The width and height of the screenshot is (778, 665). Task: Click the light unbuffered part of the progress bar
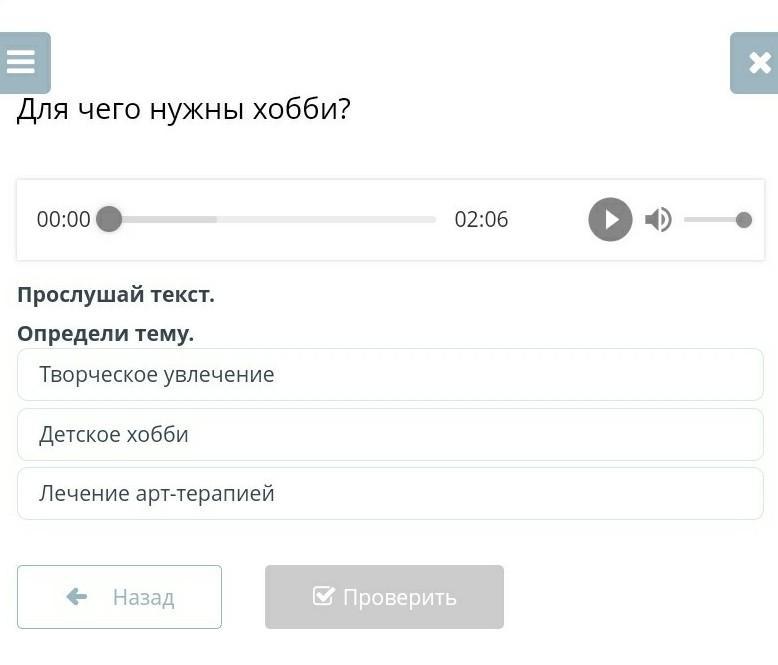330,219
